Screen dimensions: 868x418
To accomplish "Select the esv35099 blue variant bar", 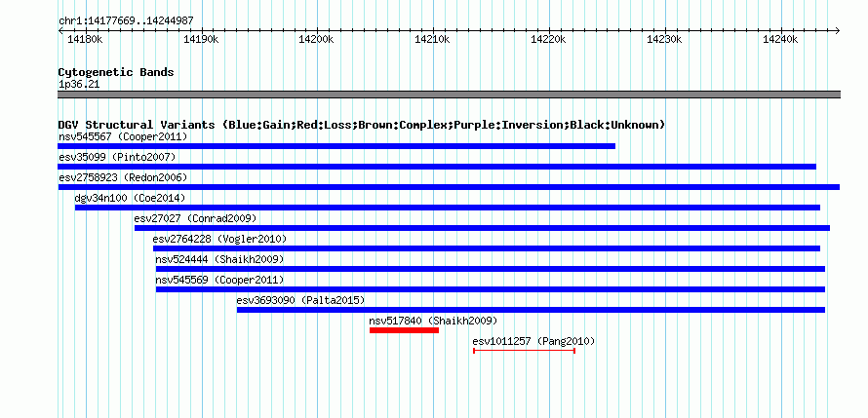I will 437,167.
